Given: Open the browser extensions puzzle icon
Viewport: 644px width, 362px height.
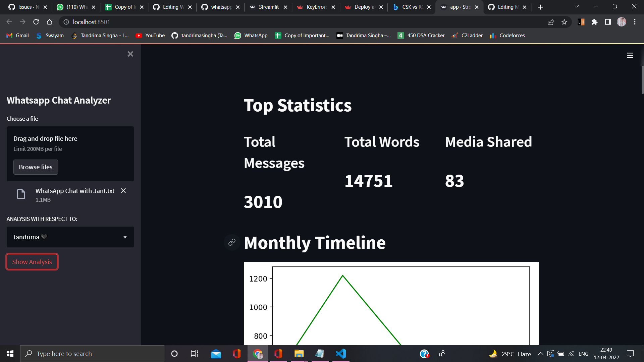Looking at the screenshot, I should pyautogui.click(x=594, y=22).
